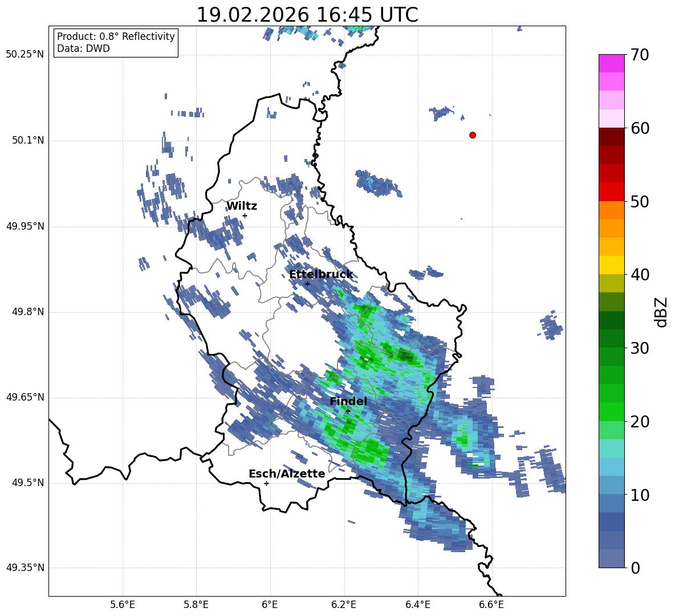The width and height of the screenshot is (675, 616).
Task: Click the 6.2°E longitude label
Action: point(344,605)
